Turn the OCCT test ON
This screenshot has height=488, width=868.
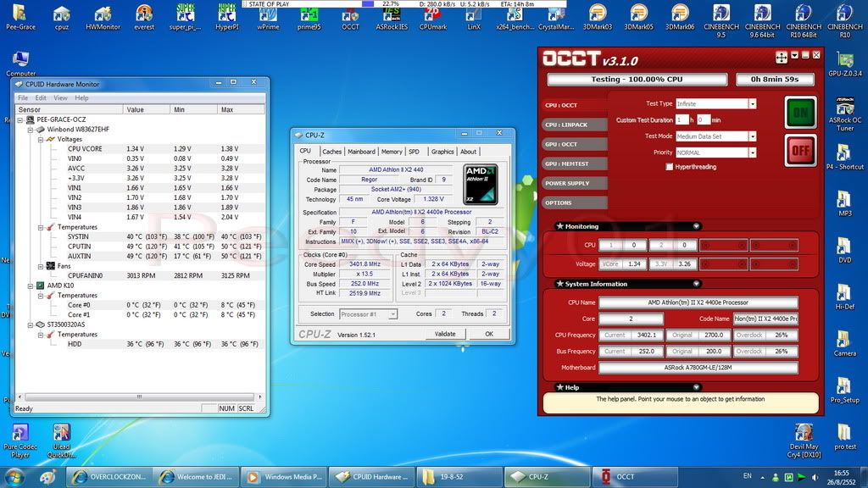(x=800, y=113)
